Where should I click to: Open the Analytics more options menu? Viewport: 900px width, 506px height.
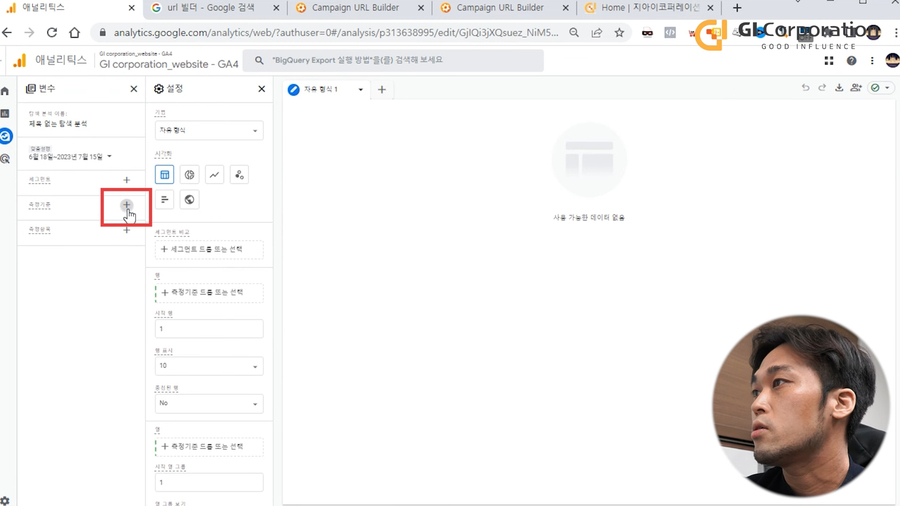point(872,61)
